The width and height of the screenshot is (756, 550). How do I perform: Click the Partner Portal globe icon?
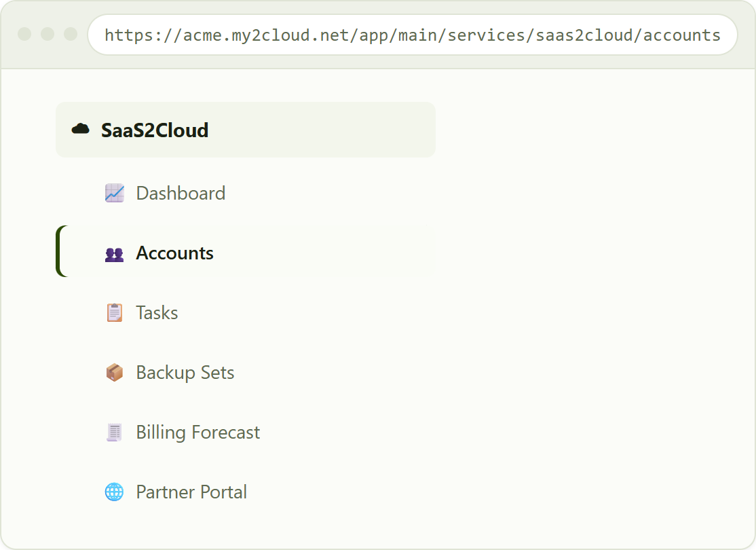point(114,492)
